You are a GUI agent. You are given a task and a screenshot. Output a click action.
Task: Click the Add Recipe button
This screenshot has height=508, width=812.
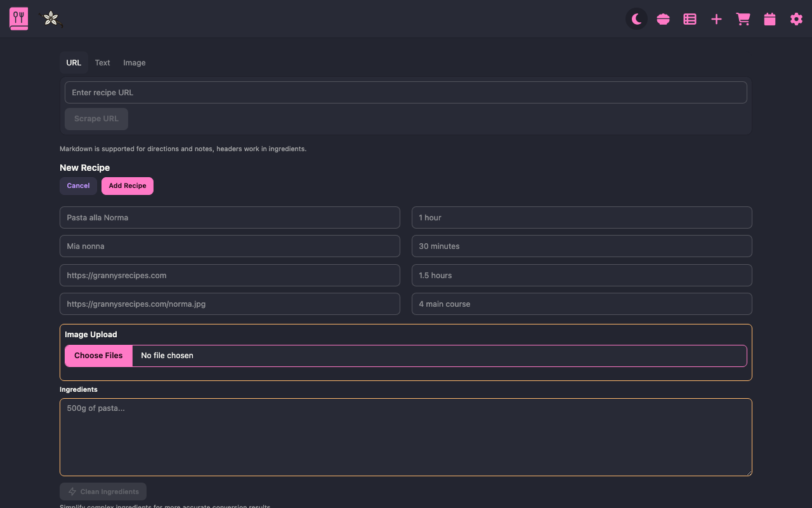pyautogui.click(x=128, y=186)
